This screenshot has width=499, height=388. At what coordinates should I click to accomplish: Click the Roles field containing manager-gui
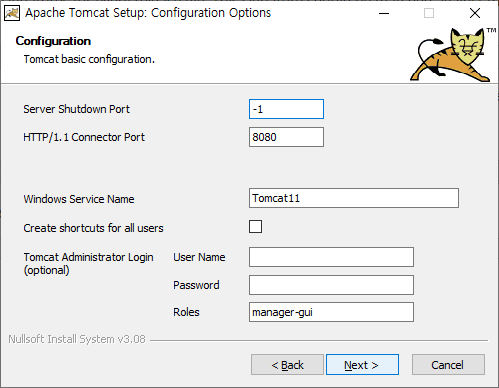point(331,312)
